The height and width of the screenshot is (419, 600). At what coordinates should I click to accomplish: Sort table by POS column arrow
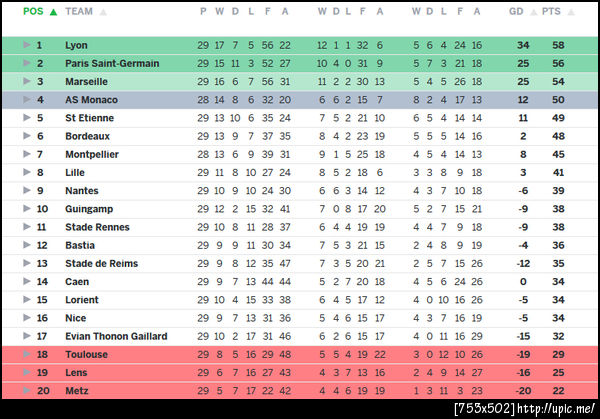[53, 11]
